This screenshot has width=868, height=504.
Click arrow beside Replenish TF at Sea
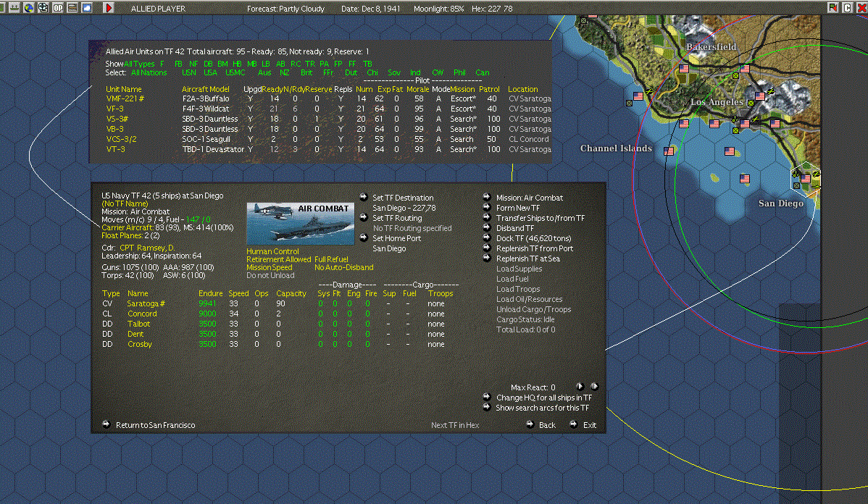click(x=487, y=258)
